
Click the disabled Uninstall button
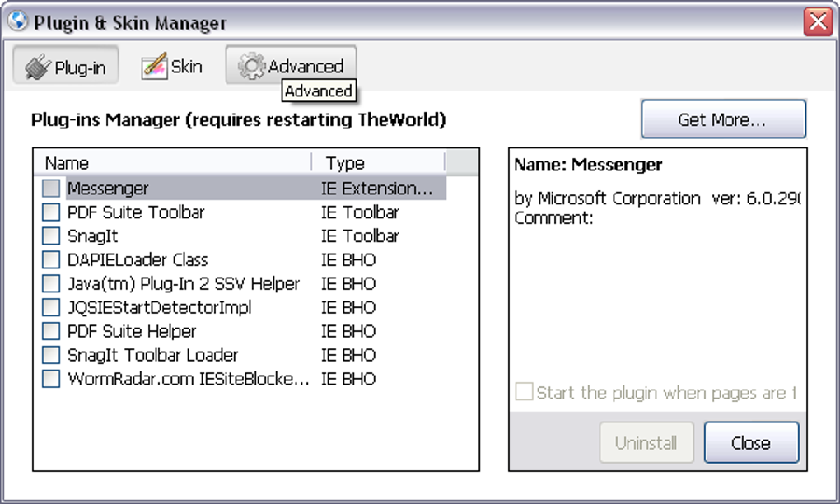pyautogui.click(x=646, y=442)
